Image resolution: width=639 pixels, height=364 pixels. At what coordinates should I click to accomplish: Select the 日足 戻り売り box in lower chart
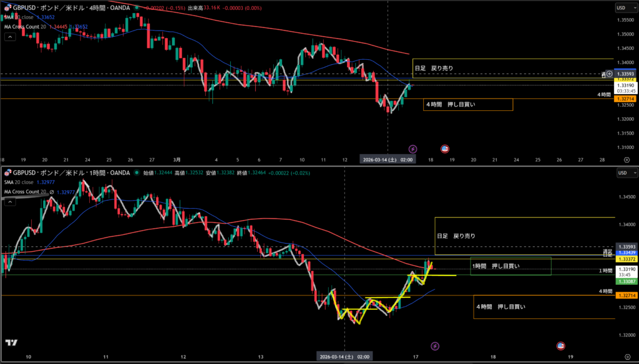524,236
